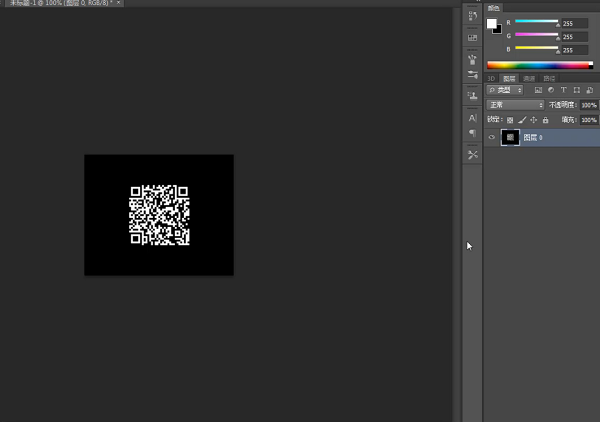Toggle lock all padlock icon
The width and height of the screenshot is (600, 422).
[546, 120]
